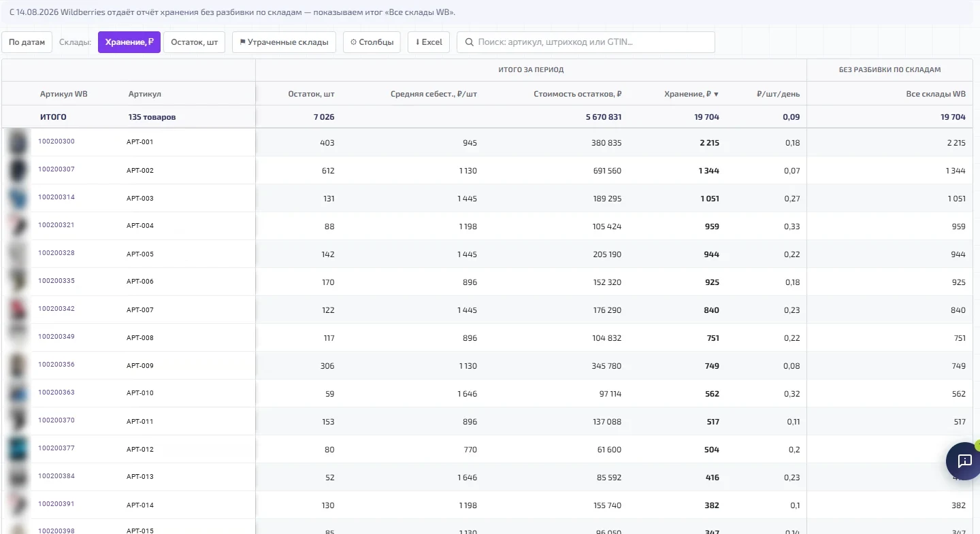Screen dimensions: 980x534
Task: Open WB article link 100200300
Action: [x=56, y=141]
